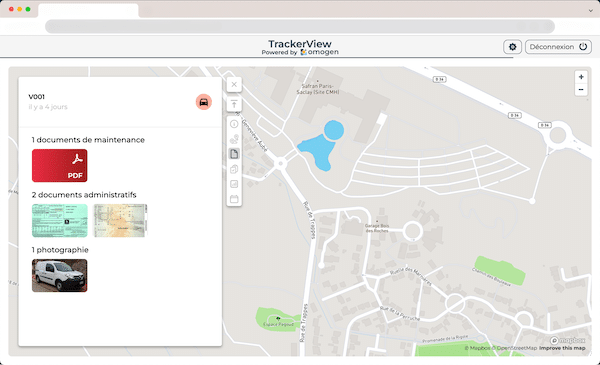Click the blue pond on the map
The width and height of the screenshot is (600, 365).
321,146
